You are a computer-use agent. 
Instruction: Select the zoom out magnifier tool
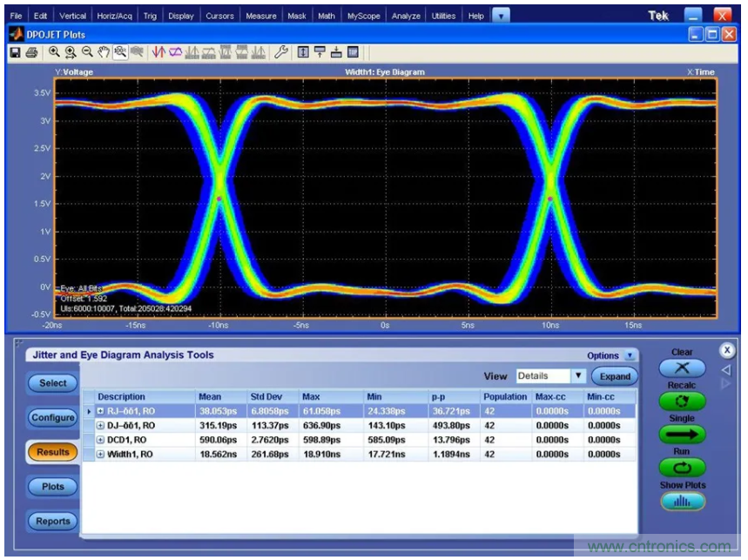87,52
